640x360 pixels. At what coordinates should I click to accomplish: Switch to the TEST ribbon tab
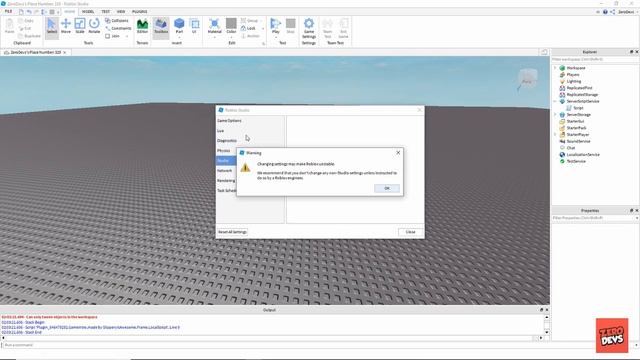(105, 11)
